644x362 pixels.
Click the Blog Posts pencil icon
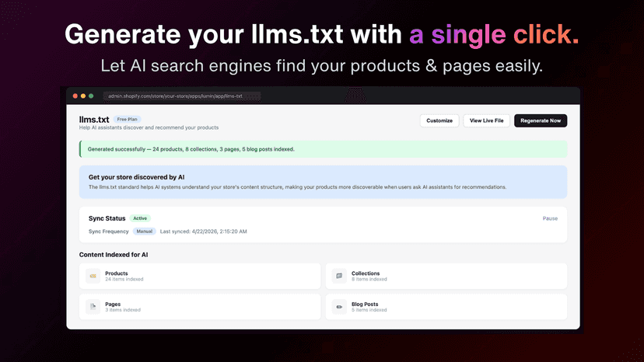coord(339,307)
